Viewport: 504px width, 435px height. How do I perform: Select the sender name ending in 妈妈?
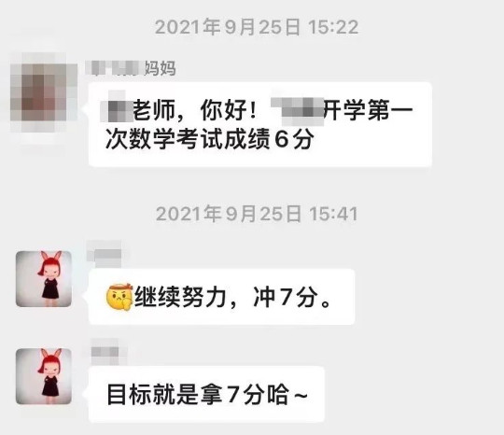click(131, 68)
